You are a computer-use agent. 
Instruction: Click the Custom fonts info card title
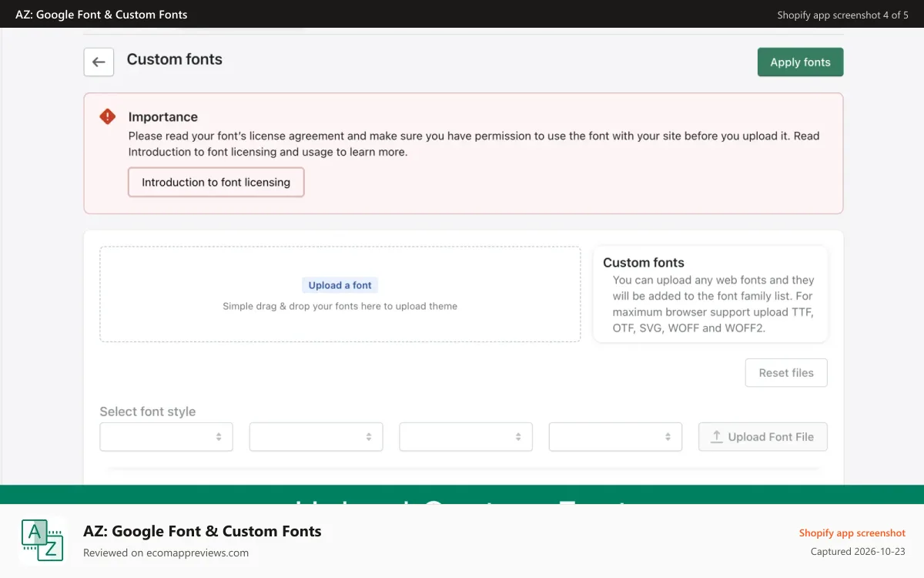click(x=644, y=263)
